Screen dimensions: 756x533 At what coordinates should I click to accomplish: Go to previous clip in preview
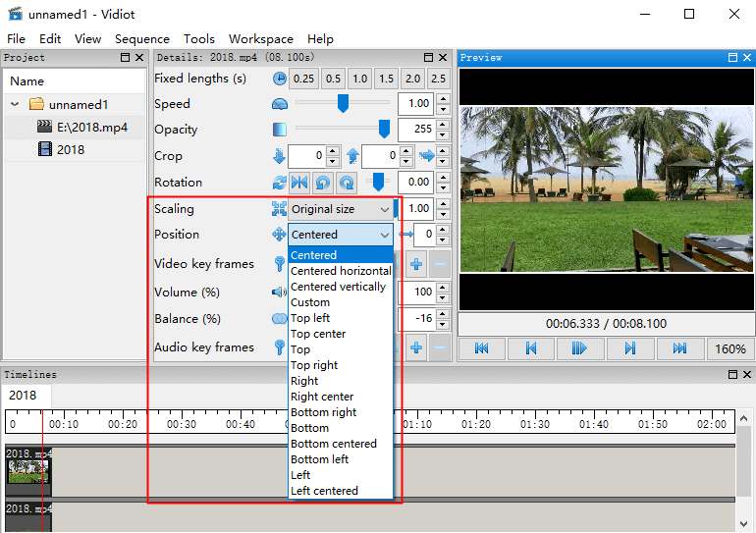click(x=531, y=348)
